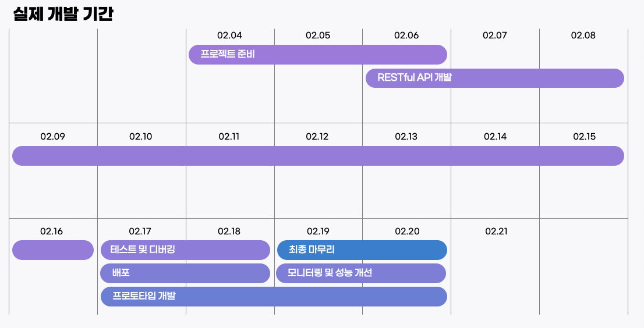The image size is (644, 328).
Task: Open 모니터링 및 성능 개선 bar
Action: pyautogui.click(x=361, y=273)
